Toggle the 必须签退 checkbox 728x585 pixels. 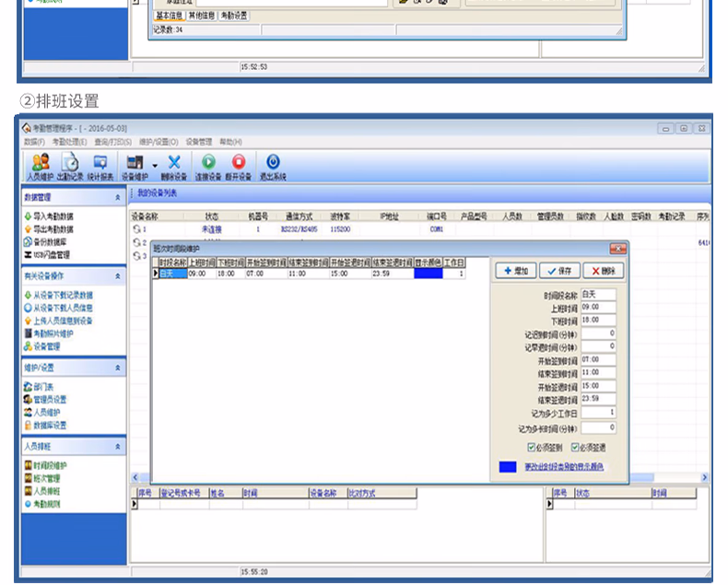(575, 447)
